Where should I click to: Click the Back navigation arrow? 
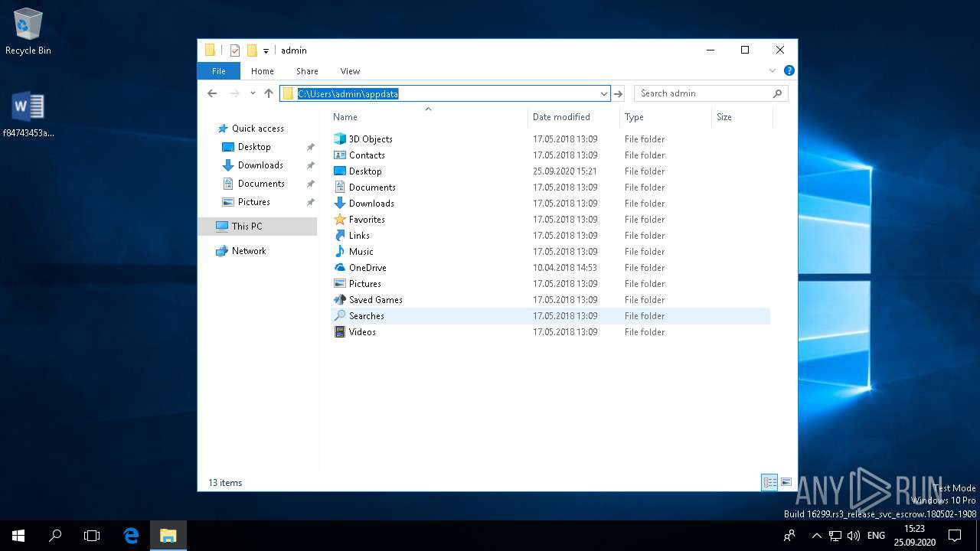tap(212, 93)
